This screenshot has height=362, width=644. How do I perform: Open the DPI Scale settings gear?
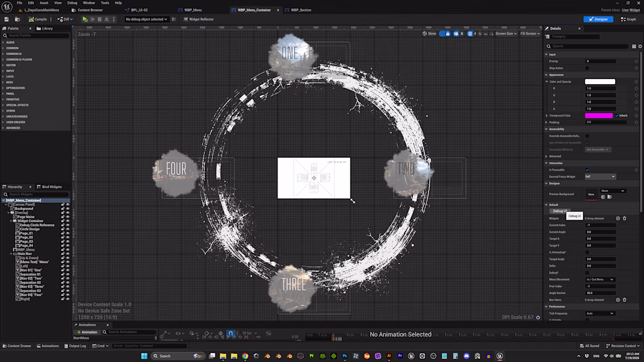click(x=538, y=318)
